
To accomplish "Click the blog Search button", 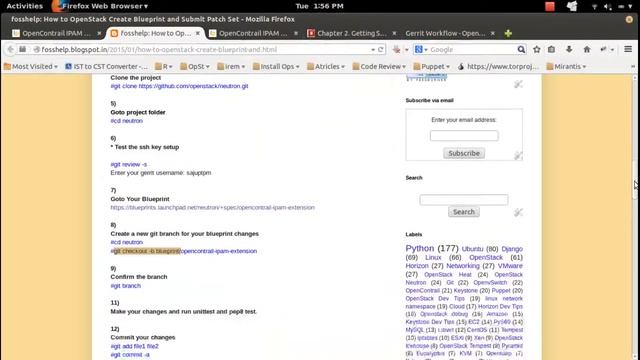I will pyautogui.click(x=464, y=212).
